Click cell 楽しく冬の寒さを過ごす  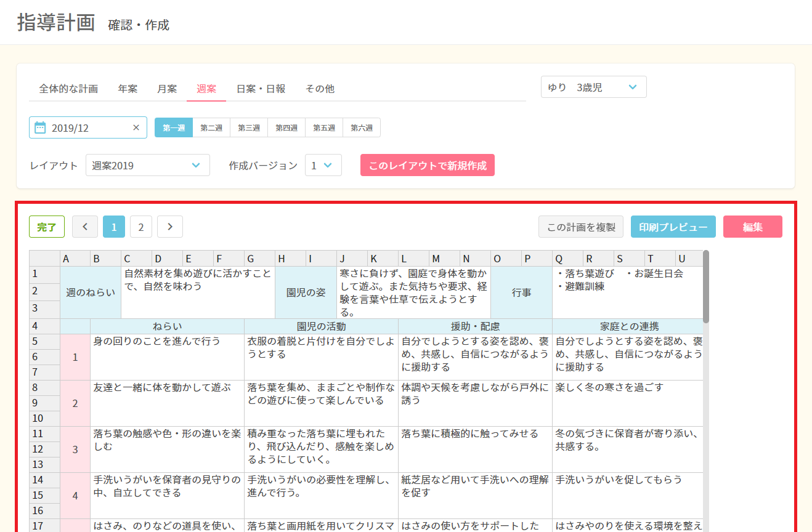coord(628,403)
